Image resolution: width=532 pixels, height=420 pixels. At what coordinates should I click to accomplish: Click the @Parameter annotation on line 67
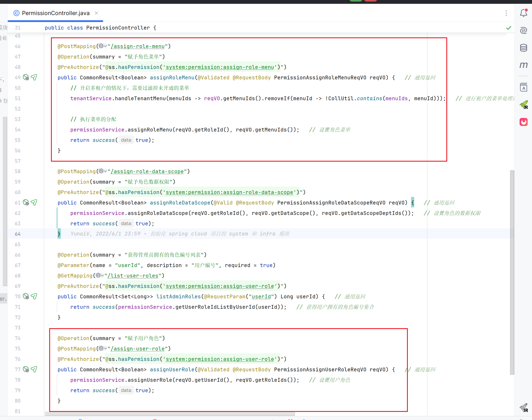(x=74, y=265)
